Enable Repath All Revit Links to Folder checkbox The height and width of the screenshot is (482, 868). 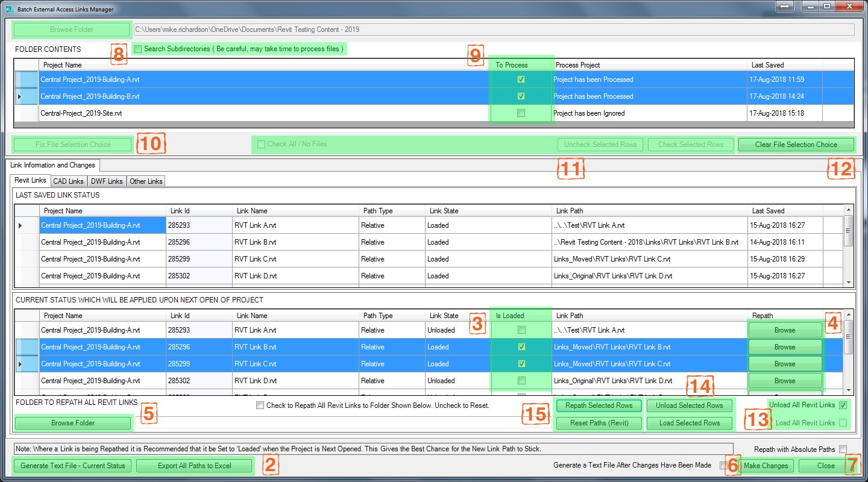(260, 405)
